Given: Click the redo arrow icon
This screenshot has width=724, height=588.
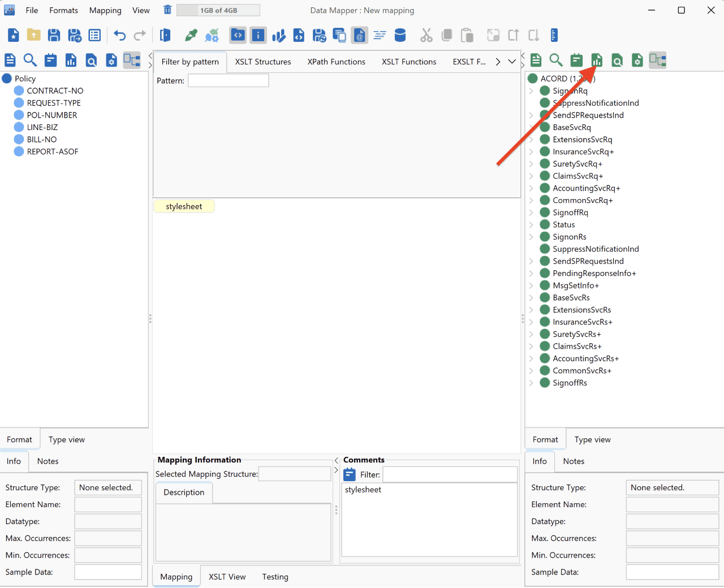Looking at the screenshot, I should tap(140, 35).
